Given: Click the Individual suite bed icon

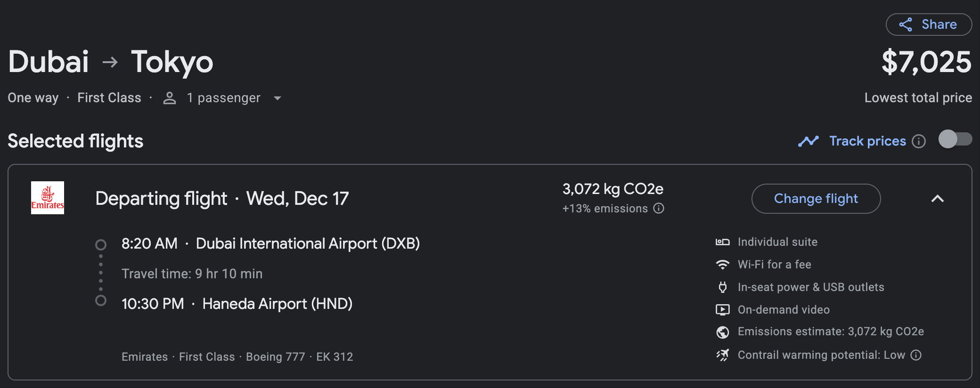Looking at the screenshot, I should pyautogui.click(x=722, y=242).
